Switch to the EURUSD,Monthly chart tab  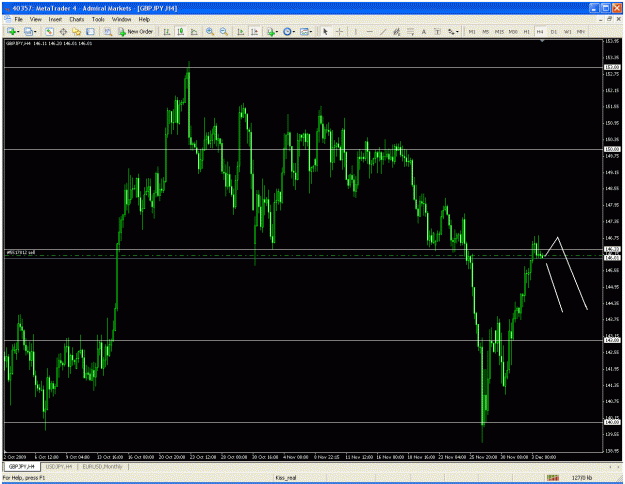[x=102, y=466]
